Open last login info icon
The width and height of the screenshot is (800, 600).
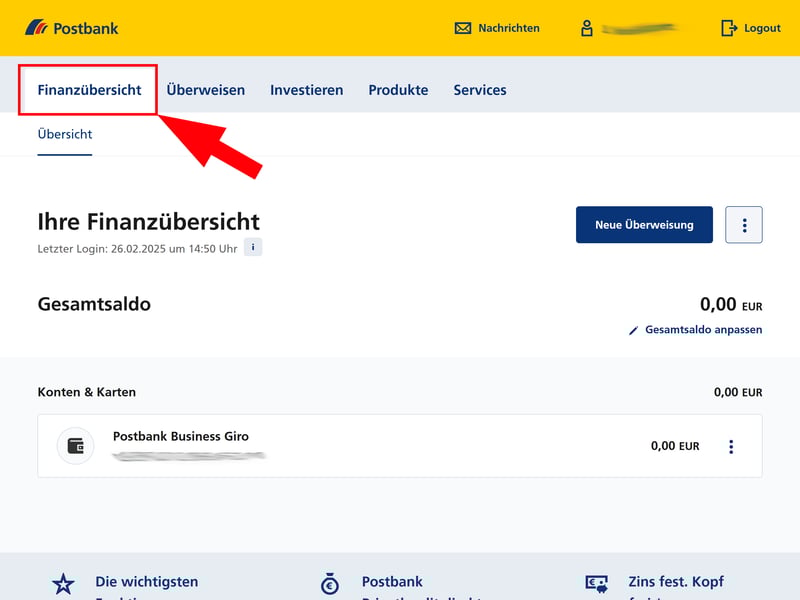point(253,247)
